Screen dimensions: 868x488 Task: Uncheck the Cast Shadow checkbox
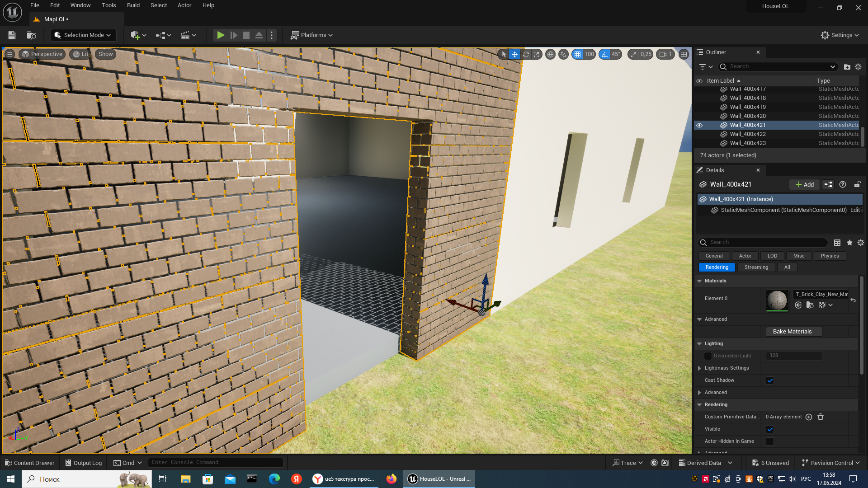click(770, 380)
